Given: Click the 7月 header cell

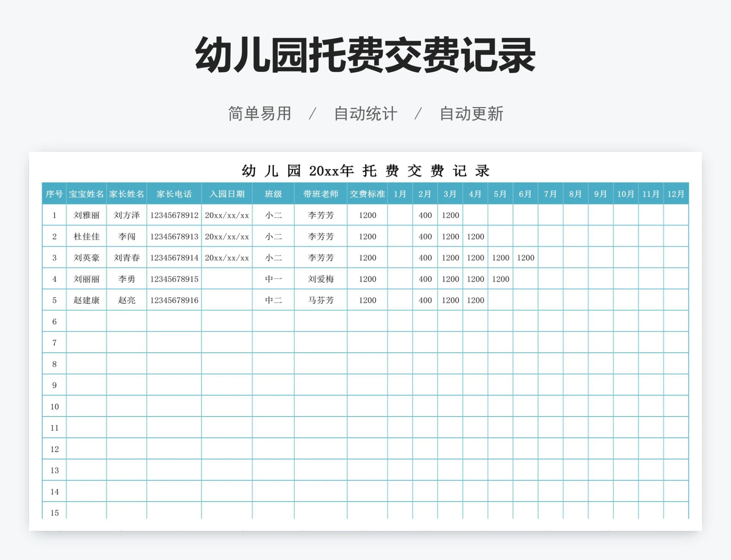Looking at the screenshot, I should click(x=551, y=194).
